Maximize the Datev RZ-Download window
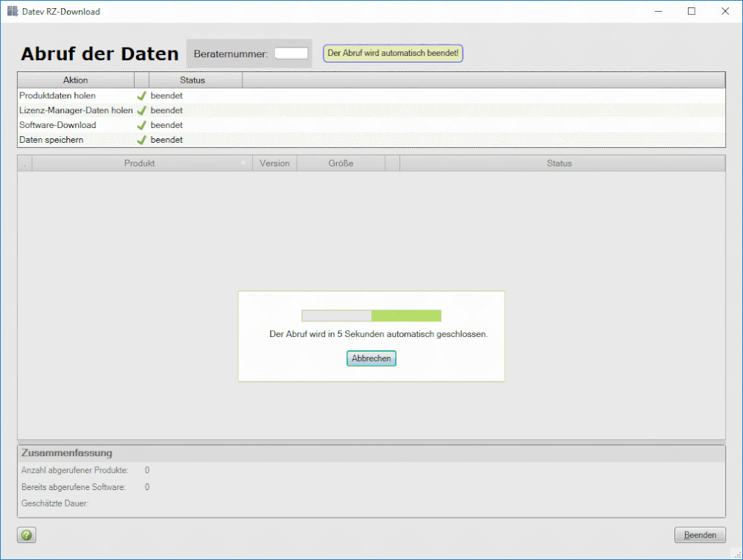The image size is (743, 560). click(x=692, y=11)
